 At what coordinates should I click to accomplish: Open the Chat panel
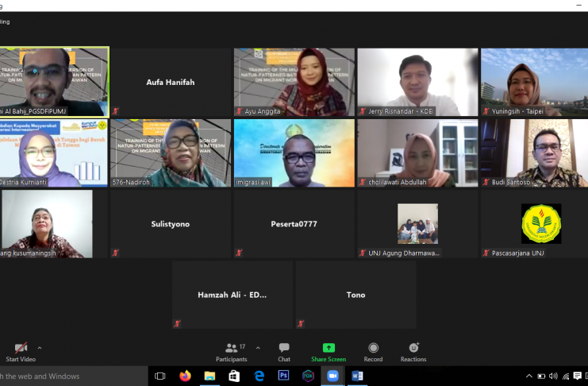point(284,350)
